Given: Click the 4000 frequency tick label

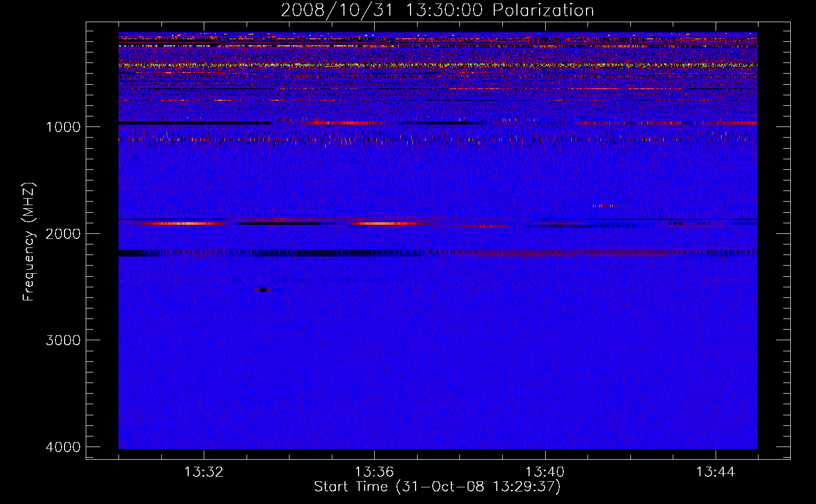Looking at the screenshot, I should [x=63, y=447].
